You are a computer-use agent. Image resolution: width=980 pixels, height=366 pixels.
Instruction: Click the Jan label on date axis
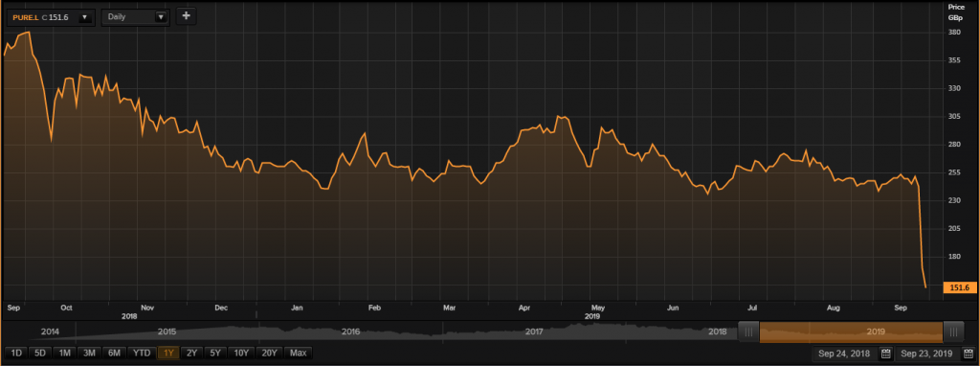298,308
